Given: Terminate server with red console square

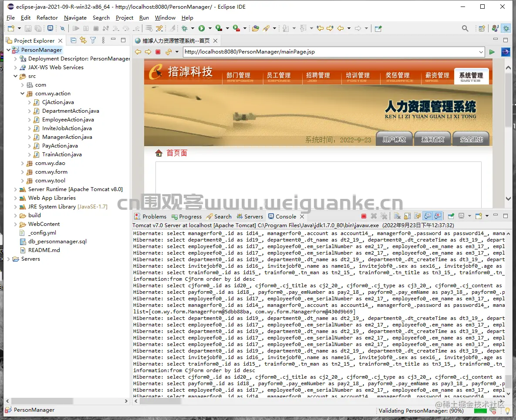Looking at the screenshot, I should [364, 216].
